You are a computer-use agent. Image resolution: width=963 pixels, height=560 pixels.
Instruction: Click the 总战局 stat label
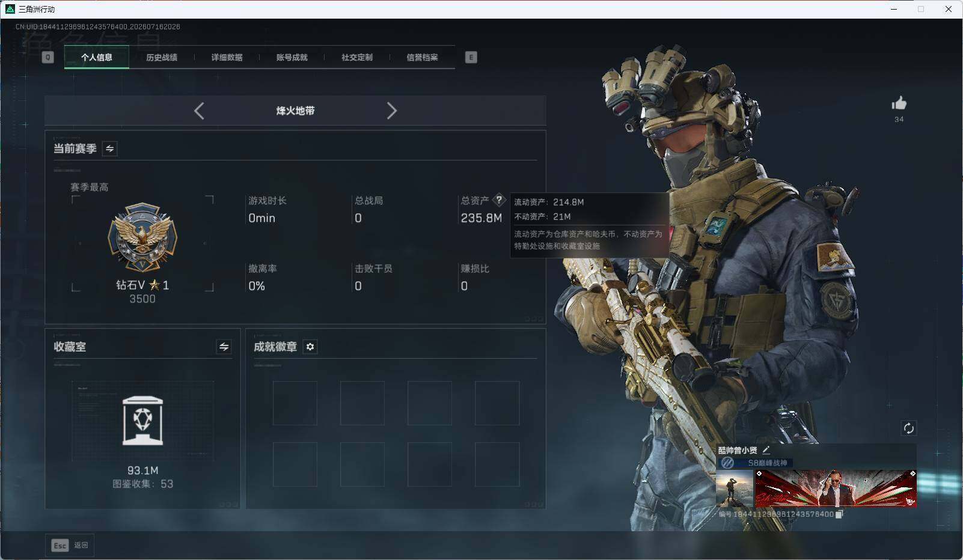click(368, 201)
